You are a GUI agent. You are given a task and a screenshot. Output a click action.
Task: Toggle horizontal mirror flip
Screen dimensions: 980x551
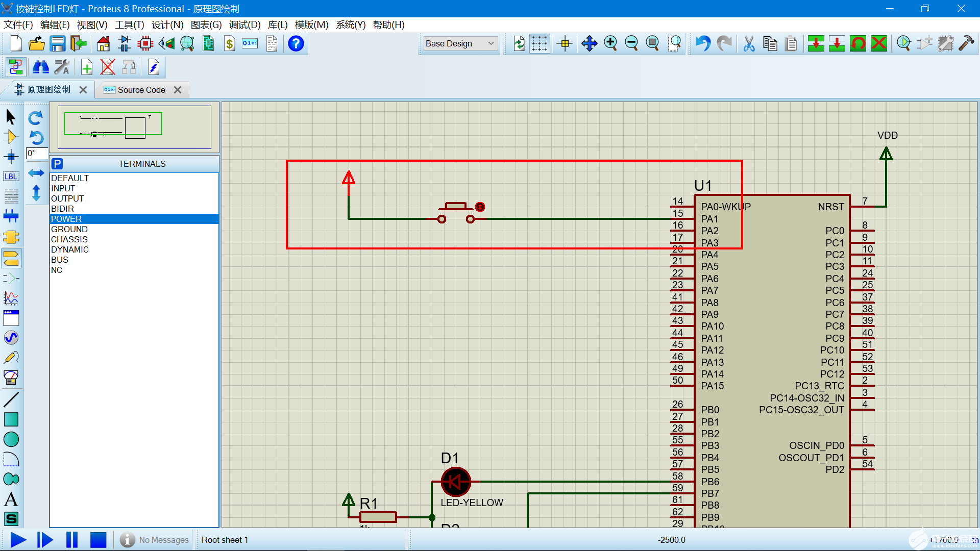click(x=36, y=173)
